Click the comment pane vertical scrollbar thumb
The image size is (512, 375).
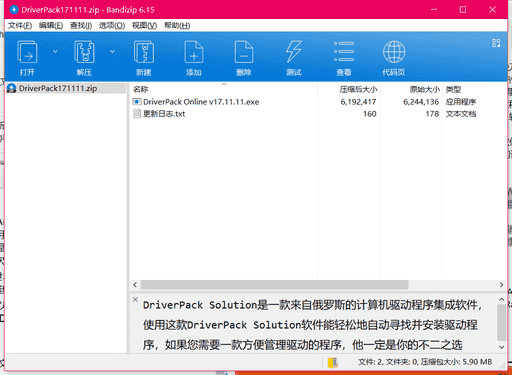pyautogui.click(x=501, y=322)
